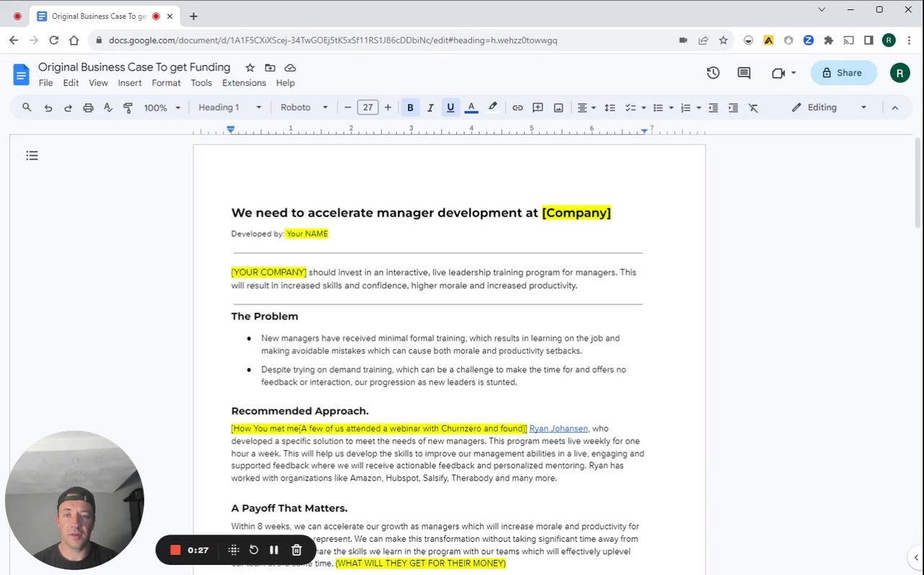This screenshot has width=924, height=575.
Task: Open the text color picker
Action: pyautogui.click(x=471, y=107)
